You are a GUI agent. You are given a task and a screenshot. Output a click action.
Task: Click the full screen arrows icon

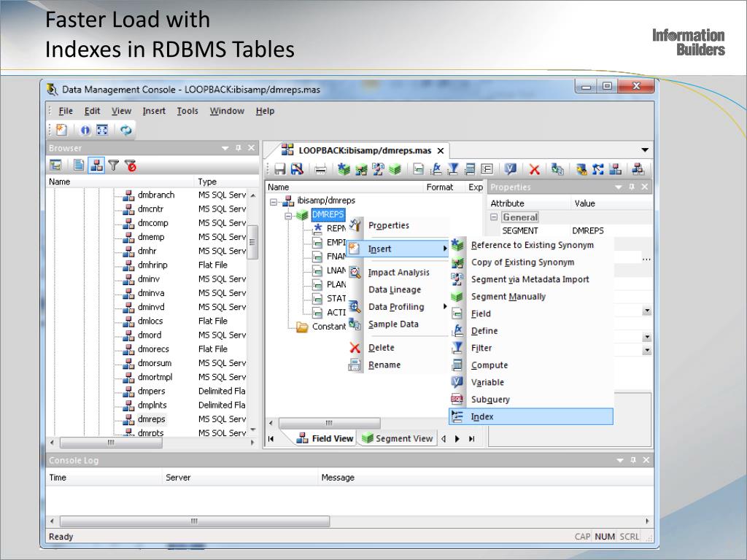pos(102,130)
